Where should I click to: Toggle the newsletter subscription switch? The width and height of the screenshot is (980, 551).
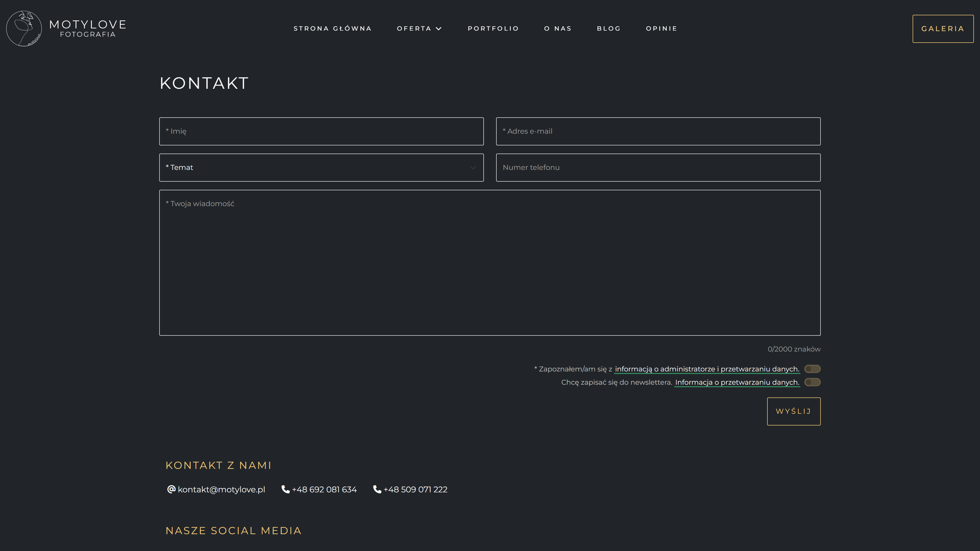(x=812, y=382)
